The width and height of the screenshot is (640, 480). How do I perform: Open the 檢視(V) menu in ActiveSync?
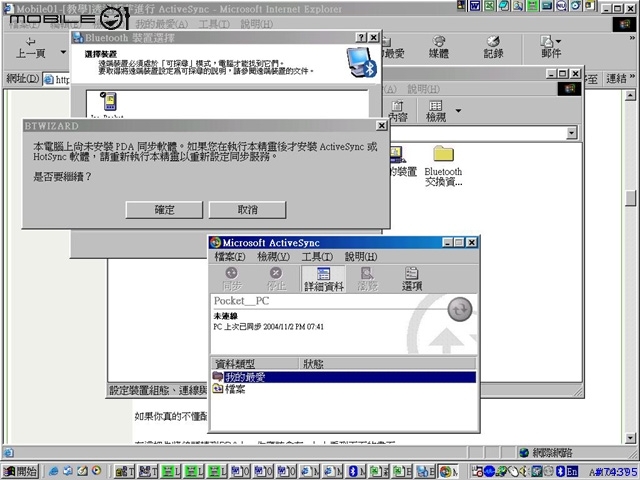coord(273,257)
